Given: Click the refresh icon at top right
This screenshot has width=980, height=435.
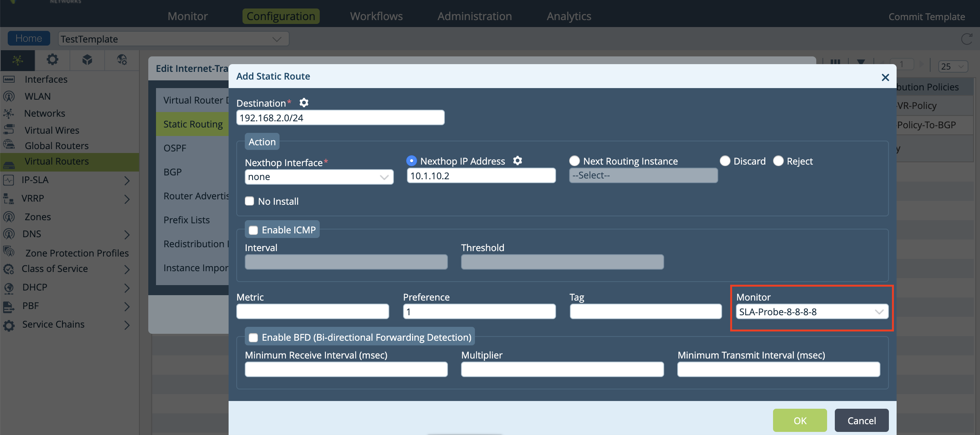Looking at the screenshot, I should point(966,39).
